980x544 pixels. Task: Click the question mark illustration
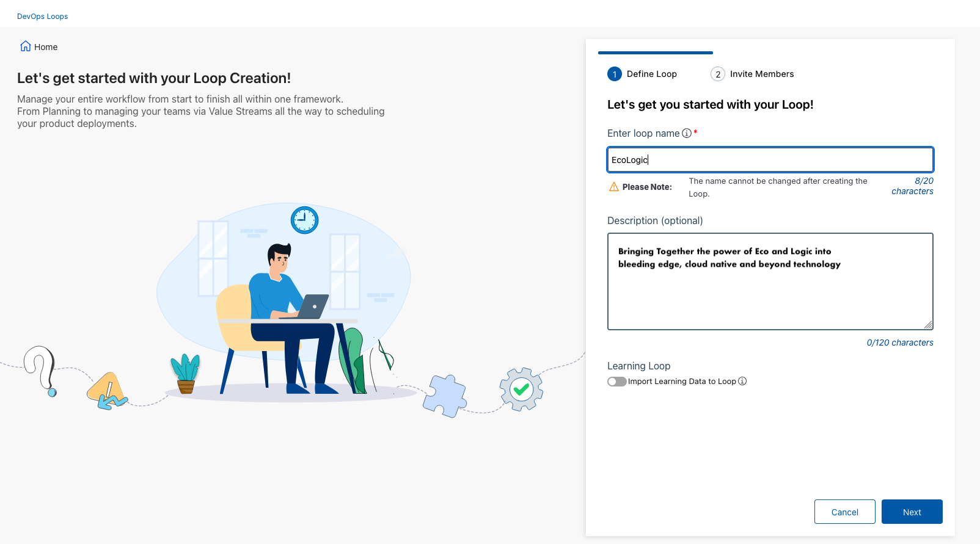(41, 370)
